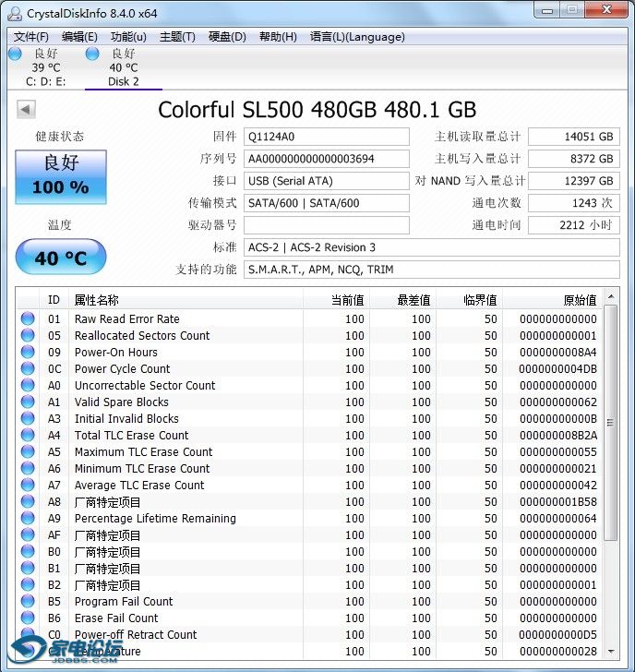
Task: Click the status orb for Uncorrectable Sector Count
Action: pos(28,385)
